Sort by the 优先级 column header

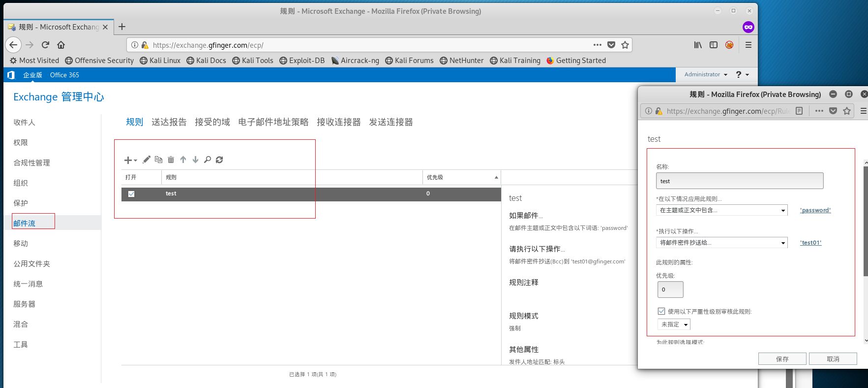pos(461,177)
